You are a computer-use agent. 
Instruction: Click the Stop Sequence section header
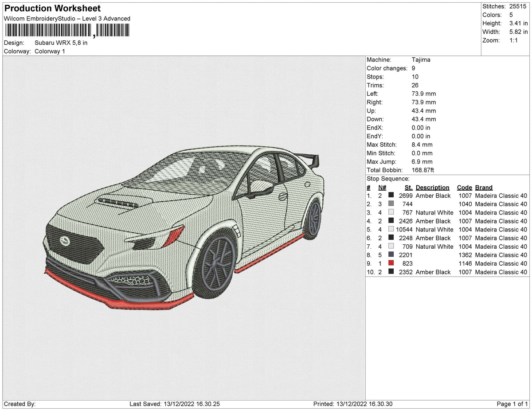[x=389, y=178]
